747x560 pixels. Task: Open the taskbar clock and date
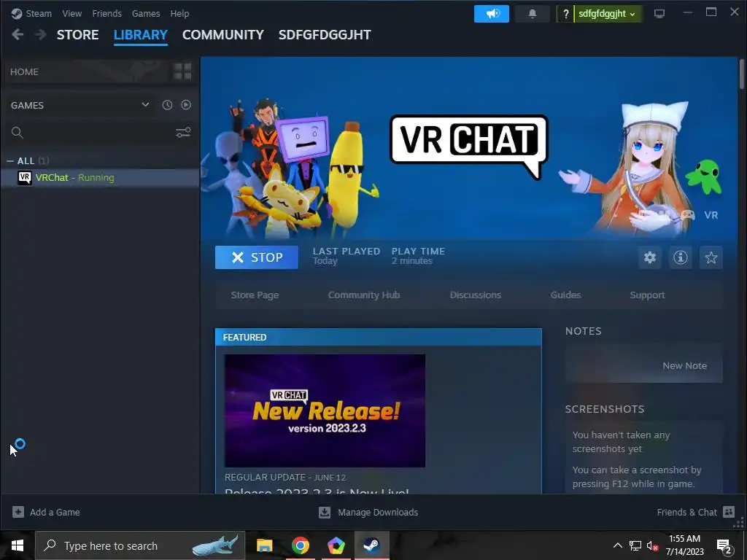684,545
